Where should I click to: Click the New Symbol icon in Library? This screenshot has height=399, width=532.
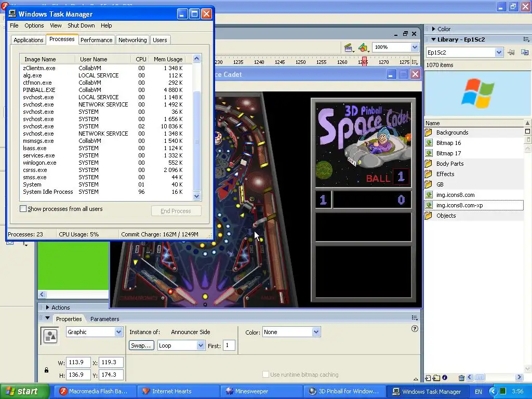click(x=428, y=378)
